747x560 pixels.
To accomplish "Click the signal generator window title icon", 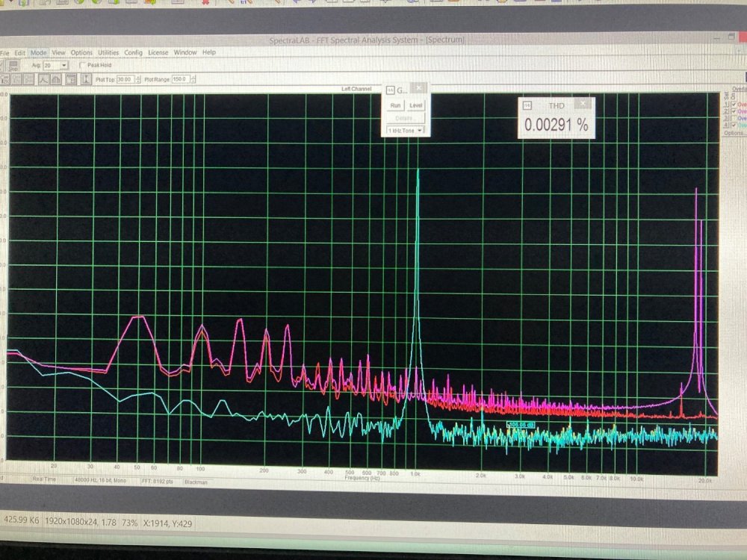I will [x=389, y=90].
